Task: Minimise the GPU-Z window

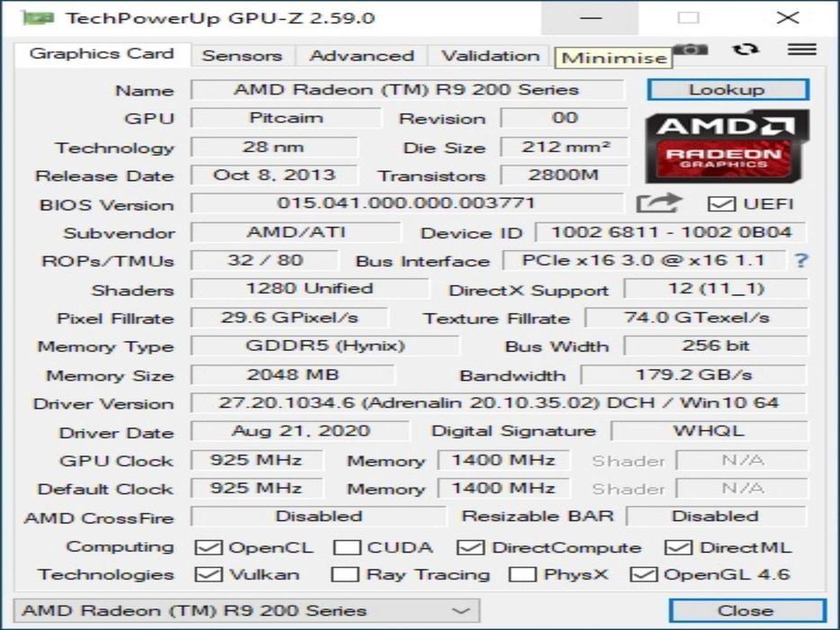Action: click(x=591, y=18)
